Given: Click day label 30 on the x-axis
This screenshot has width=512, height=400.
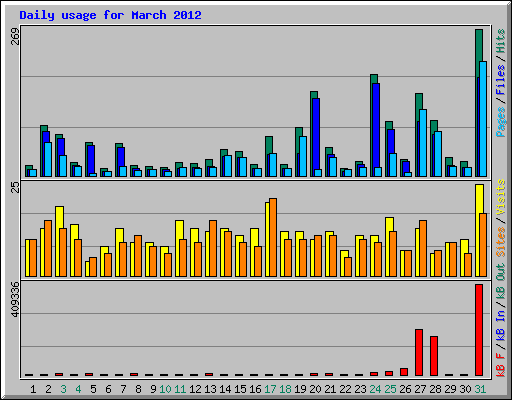Looking at the screenshot, I should 465,389.
